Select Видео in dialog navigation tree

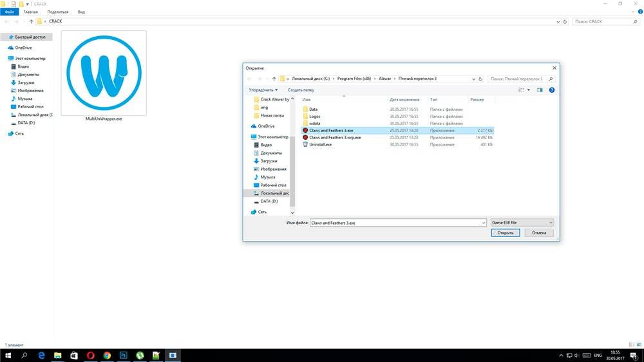266,145
